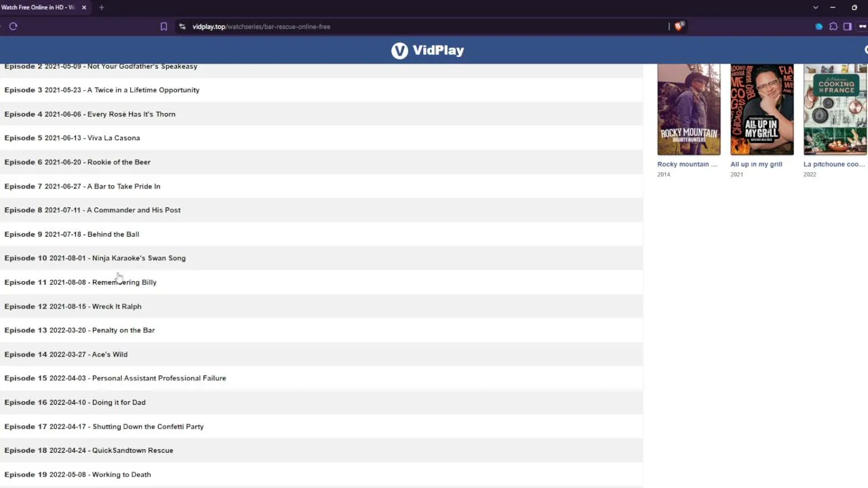Select Episode 12 Wreck It Ralph
Image resolution: width=868 pixels, height=488 pixels.
pyautogui.click(x=321, y=306)
